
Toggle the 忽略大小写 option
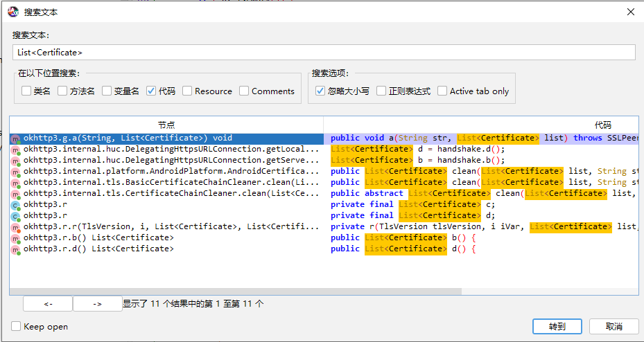pyautogui.click(x=320, y=91)
